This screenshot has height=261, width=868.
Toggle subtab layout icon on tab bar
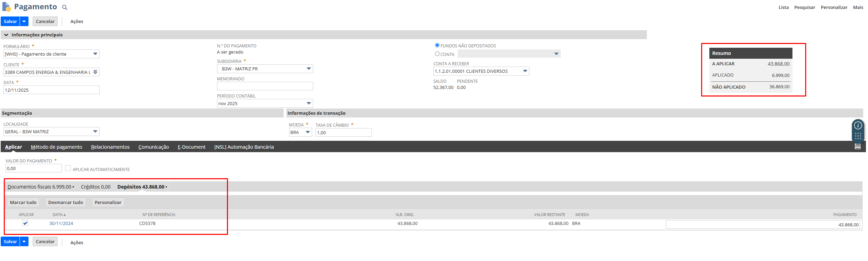pos(857,147)
